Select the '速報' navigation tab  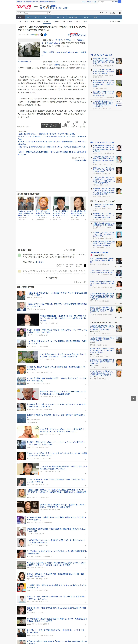click(28, 17)
